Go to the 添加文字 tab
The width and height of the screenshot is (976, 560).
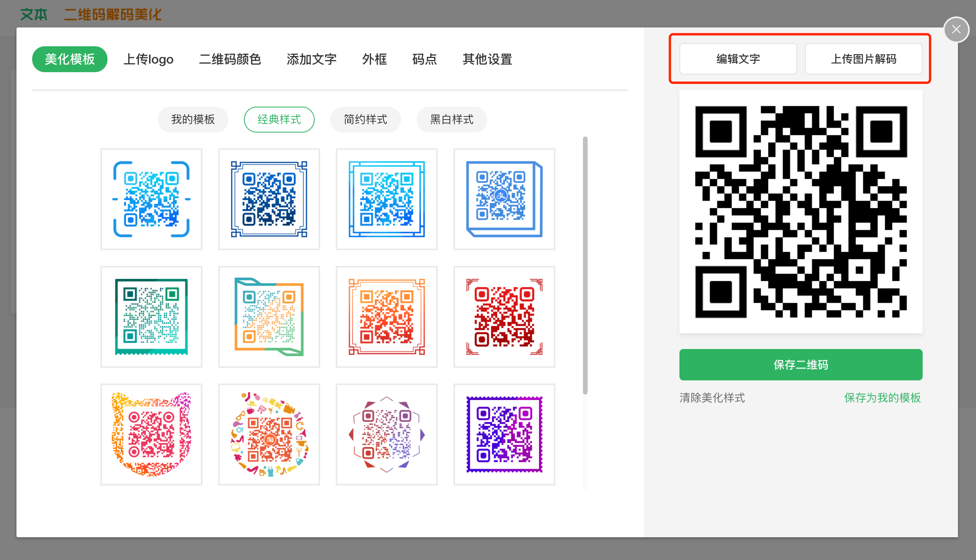tap(311, 59)
